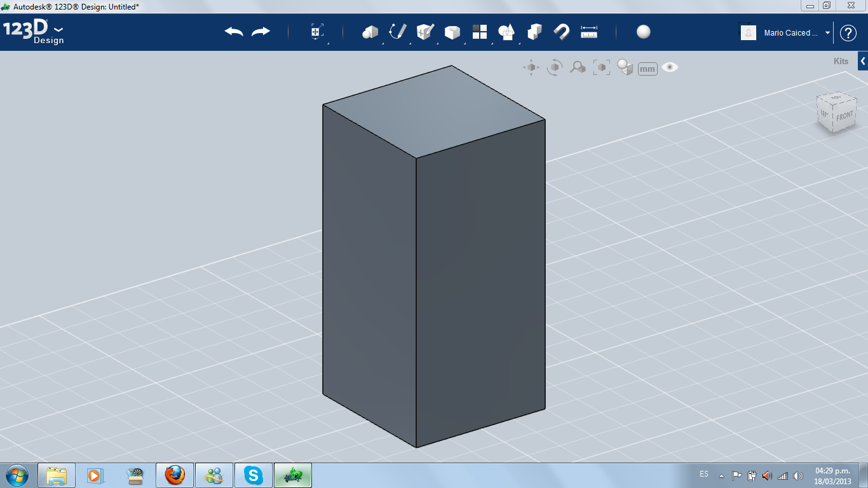This screenshot has width=868, height=488.
Task: Fit the model to view
Action: click(x=601, y=67)
